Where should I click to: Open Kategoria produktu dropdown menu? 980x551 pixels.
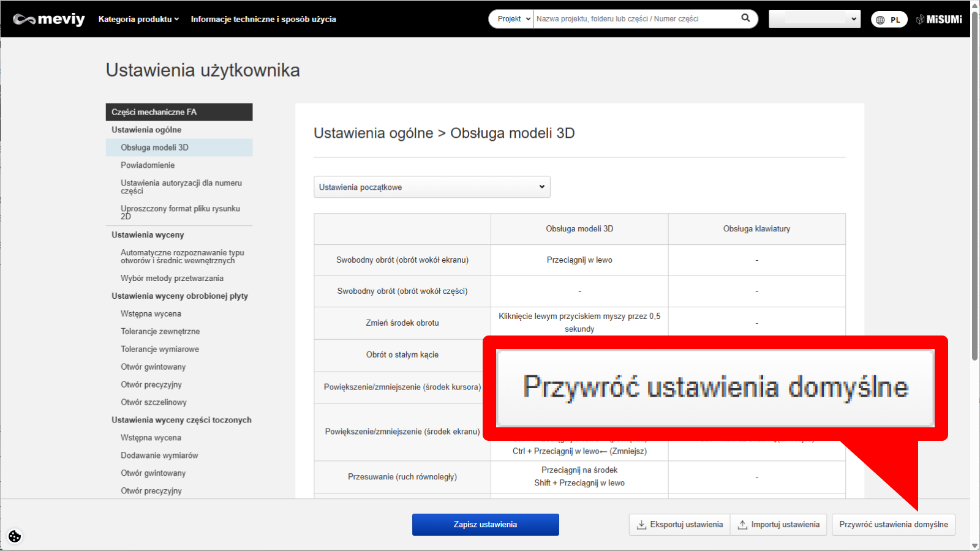[138, 19]
